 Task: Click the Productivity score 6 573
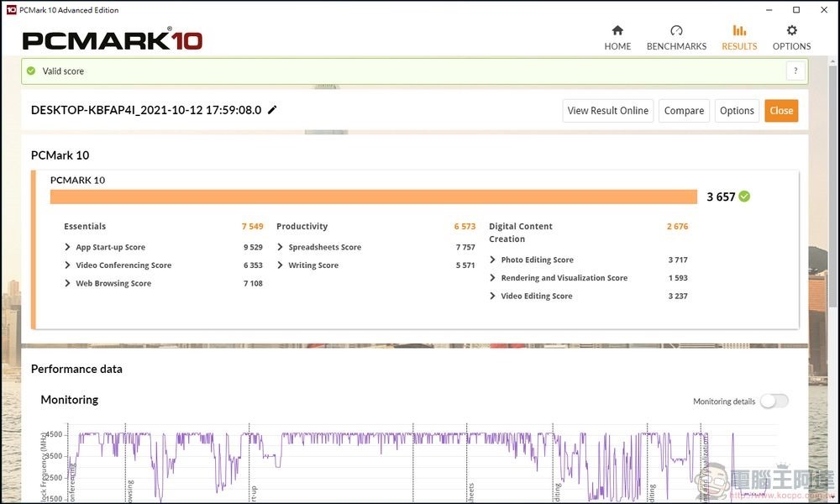click(465, 227)
